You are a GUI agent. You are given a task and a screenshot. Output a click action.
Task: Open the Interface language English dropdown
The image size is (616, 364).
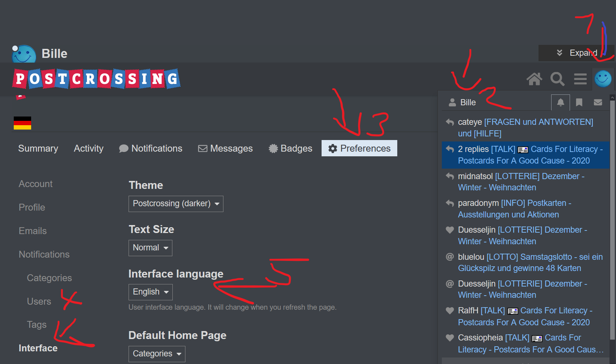point(150,292)
